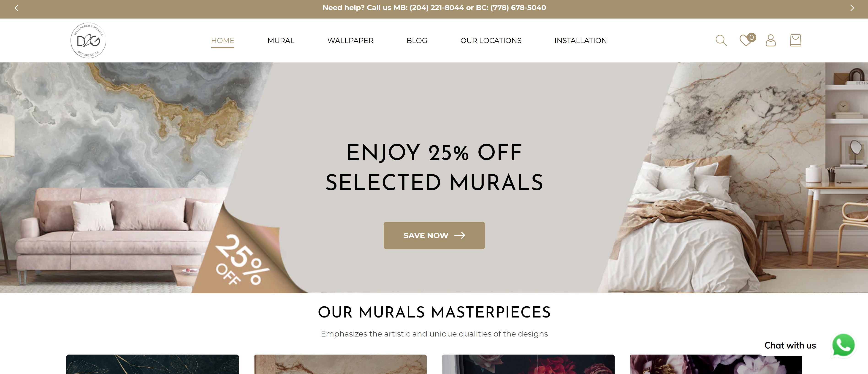Open WhatsApp chat bubble icon

(844, 345)
